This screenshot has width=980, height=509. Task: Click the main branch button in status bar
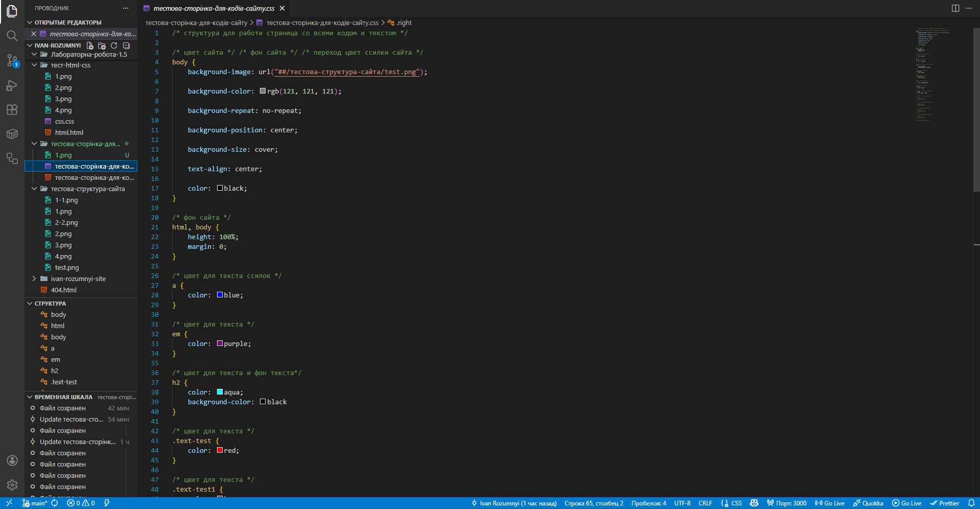[x=35, y=503]
